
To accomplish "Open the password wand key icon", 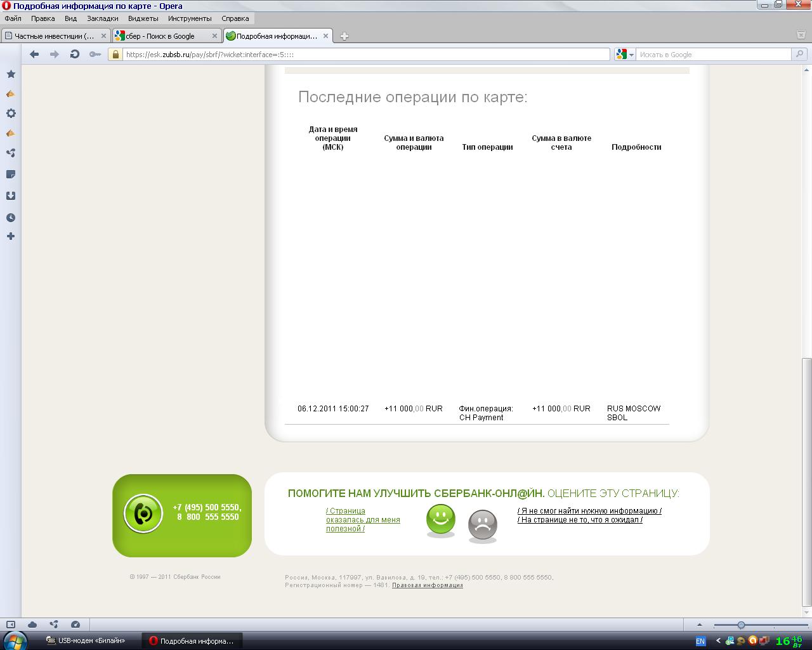I will tap(95, 55).
